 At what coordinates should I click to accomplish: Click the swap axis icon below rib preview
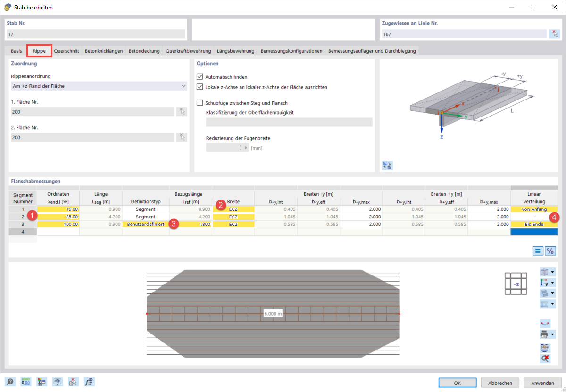(x=388, y=165)
